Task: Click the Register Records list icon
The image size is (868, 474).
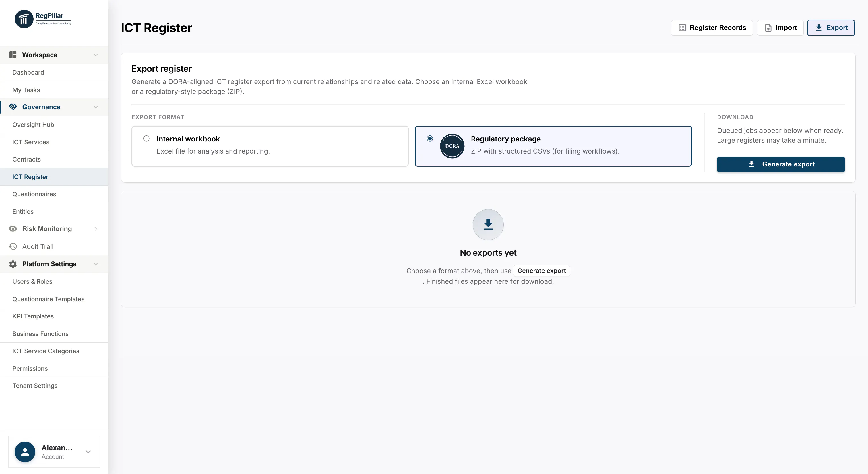Action: tap(682, 28)
